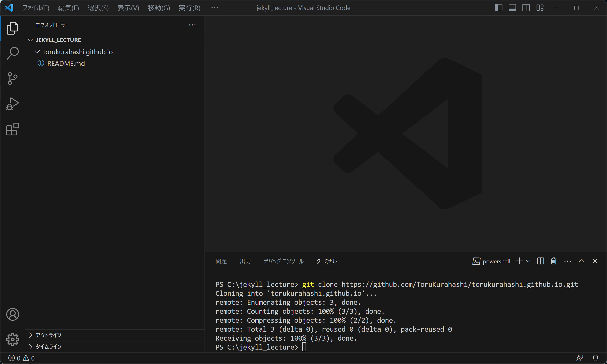
Task: Select the ターミナル tab
Action: tap(326, 261)
